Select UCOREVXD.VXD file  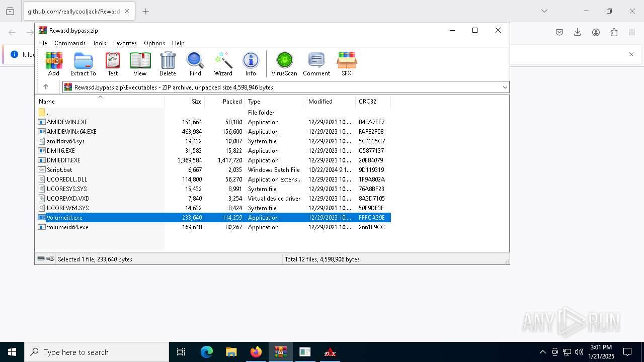click(x=214, y=199)
